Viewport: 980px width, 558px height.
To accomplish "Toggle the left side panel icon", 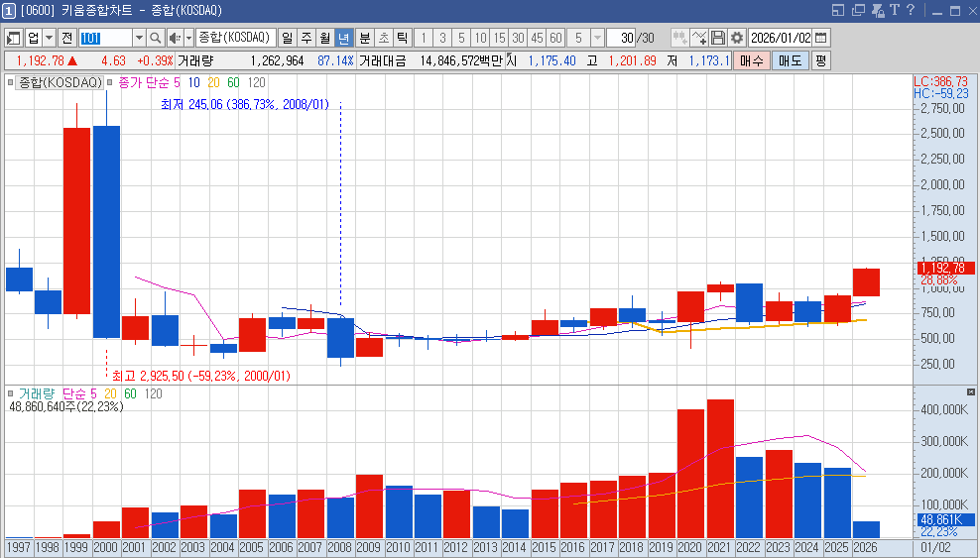I will (14, 38).
